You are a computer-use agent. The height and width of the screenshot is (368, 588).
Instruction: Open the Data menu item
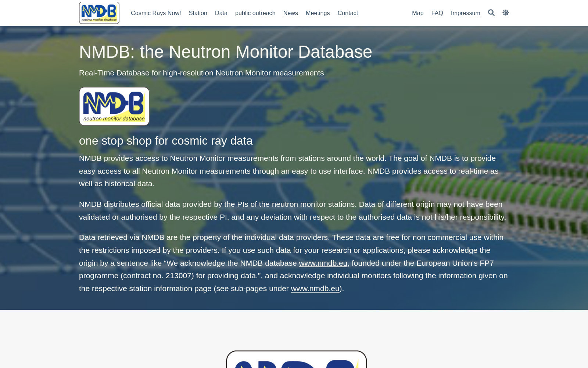tap(221, 13)
